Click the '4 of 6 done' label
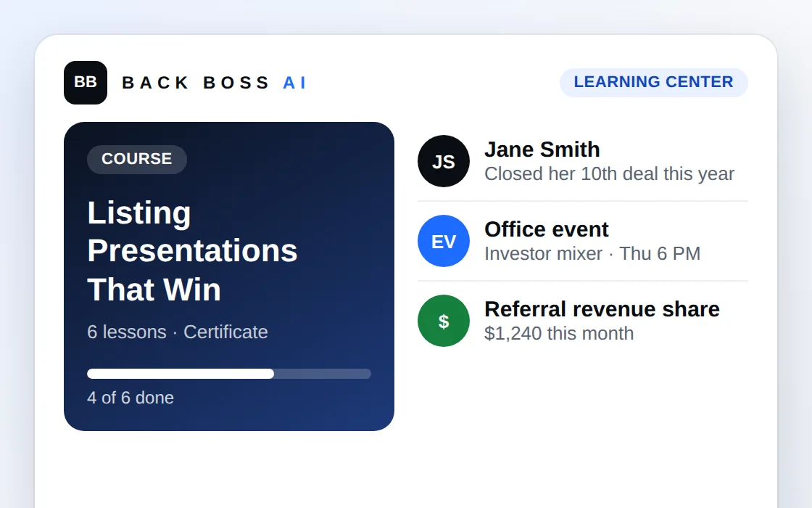812x508 pixels. tap(130, 398)
